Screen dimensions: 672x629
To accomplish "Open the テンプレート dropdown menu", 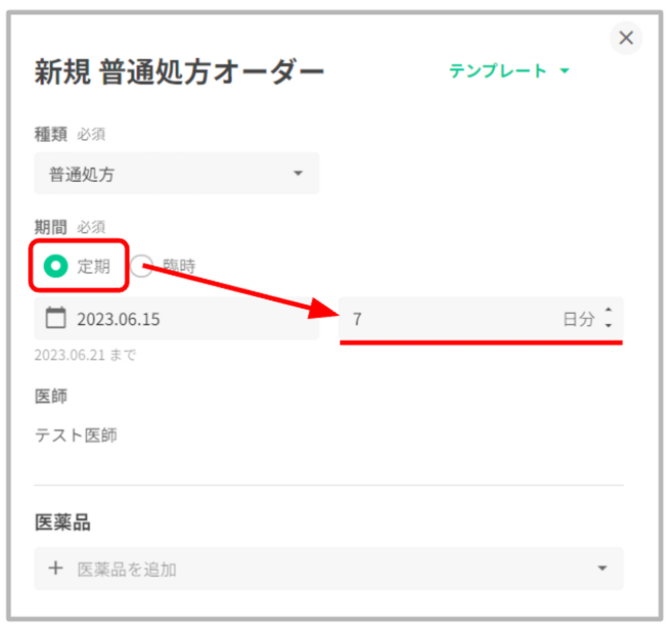I will tap(498, 71).
